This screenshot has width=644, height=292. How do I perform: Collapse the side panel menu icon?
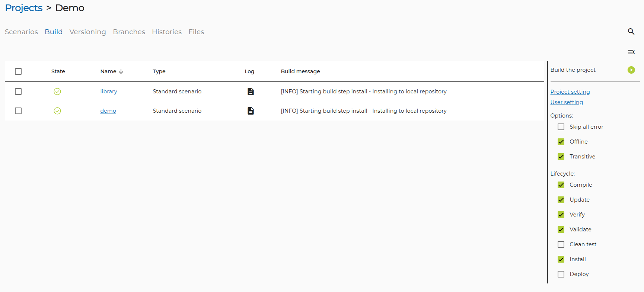coord(631,52)
